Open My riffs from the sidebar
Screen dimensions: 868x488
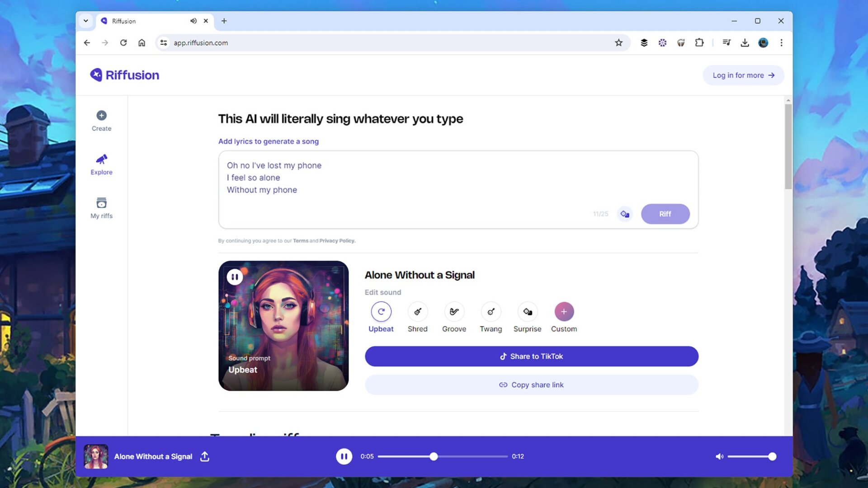(101, 208)
